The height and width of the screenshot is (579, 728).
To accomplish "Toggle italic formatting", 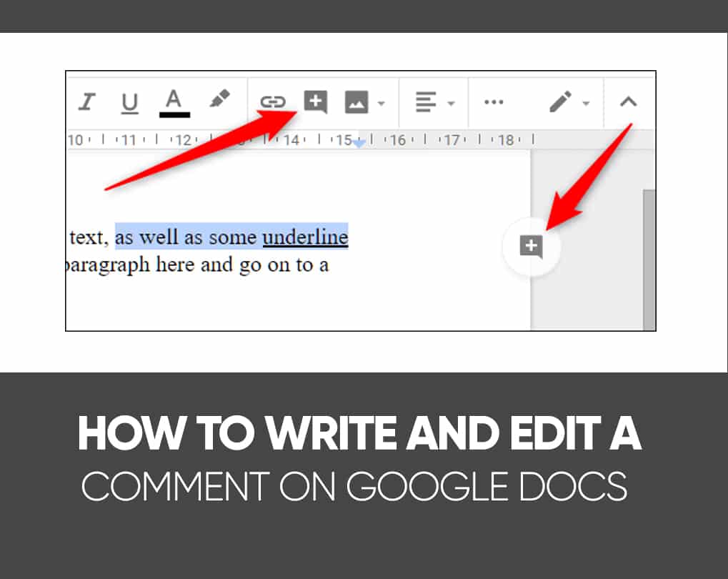I will (x=87, y=102).
